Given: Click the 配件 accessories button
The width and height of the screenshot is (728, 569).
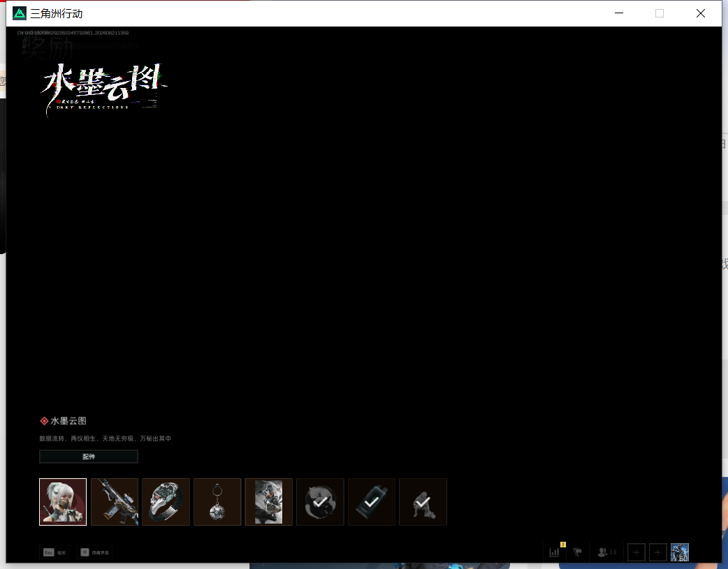Looking at the screenshot, I should point(89,457).
